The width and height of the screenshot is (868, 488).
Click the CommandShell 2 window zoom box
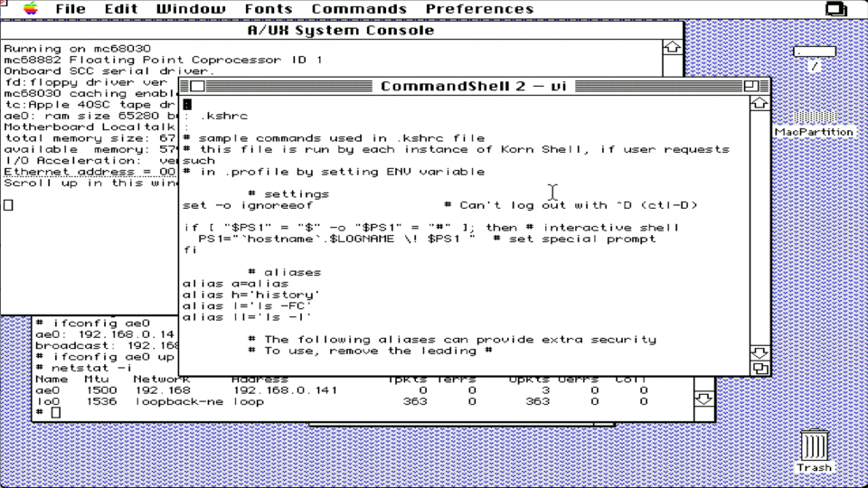[750, 86]
